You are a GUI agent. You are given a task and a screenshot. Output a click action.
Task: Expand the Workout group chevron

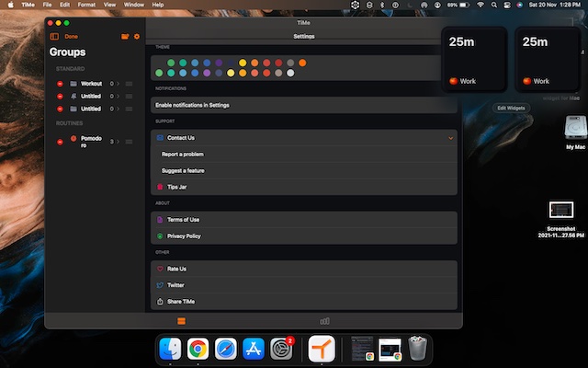point(119,84)
